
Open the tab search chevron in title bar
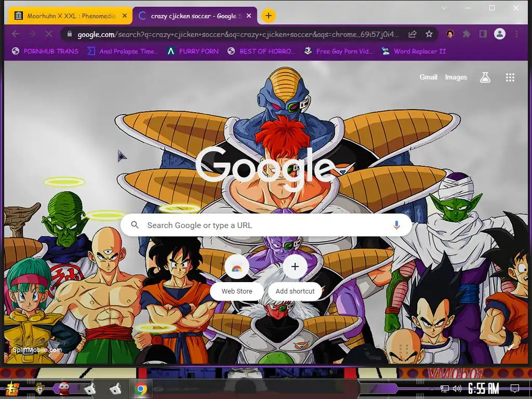click(444, 7)
